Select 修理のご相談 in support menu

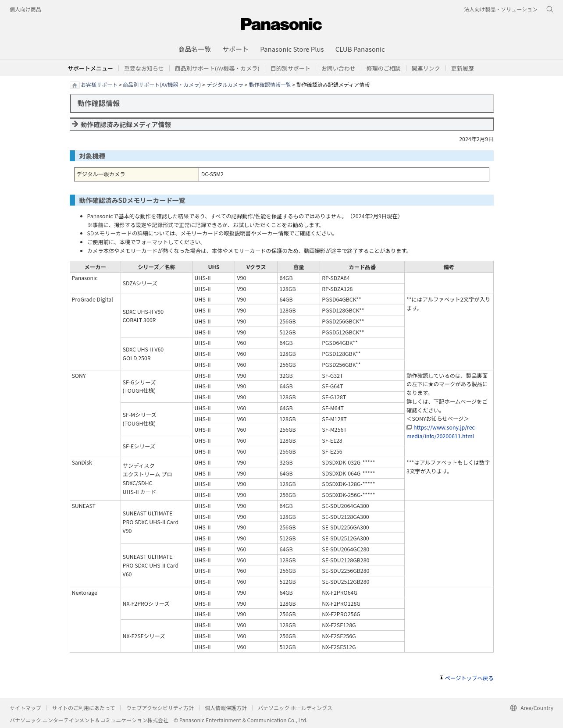pyautogui.click(x=383, y=68)
